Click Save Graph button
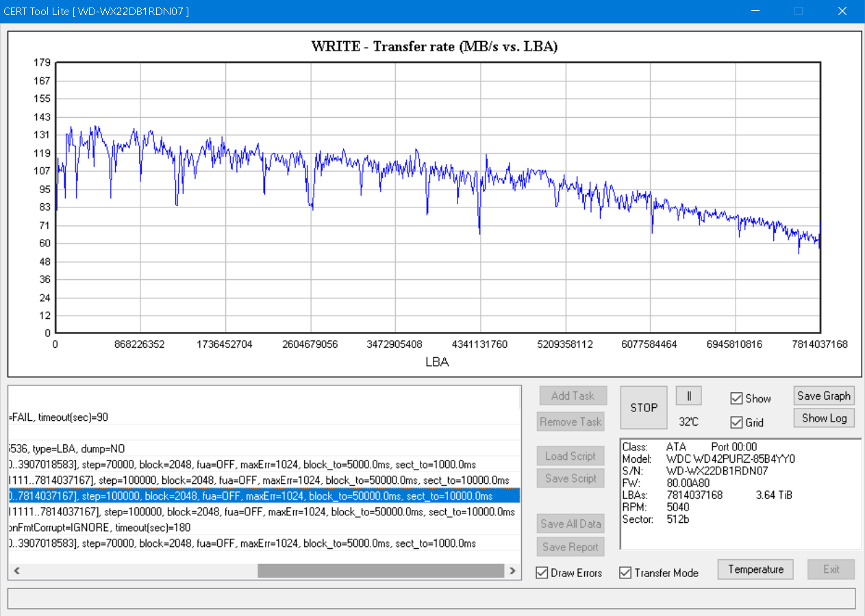This screenshot has height=616, width=865. click(823, 396)
